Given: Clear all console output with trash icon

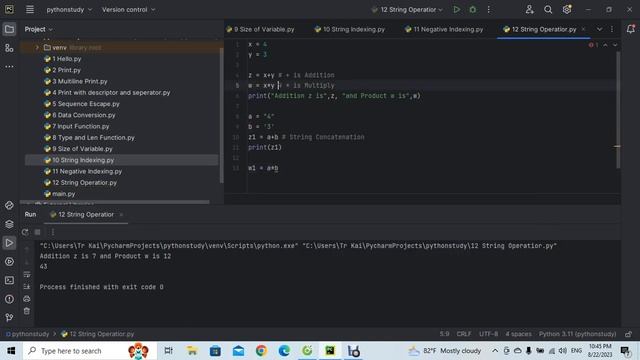Looking at the screenshot, I should click(27, 311).
